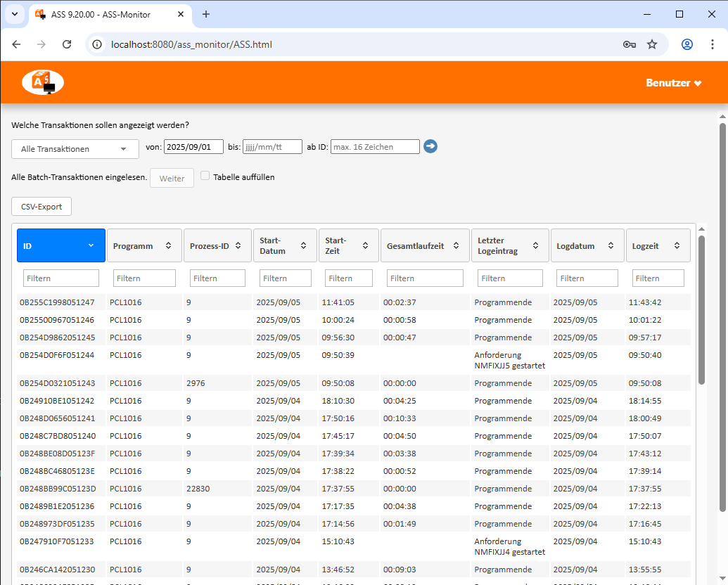This screenshot has height=585, width=728.
Task: Select transaction ID 0B254D9862051245
Action: [x=57, y=337]
